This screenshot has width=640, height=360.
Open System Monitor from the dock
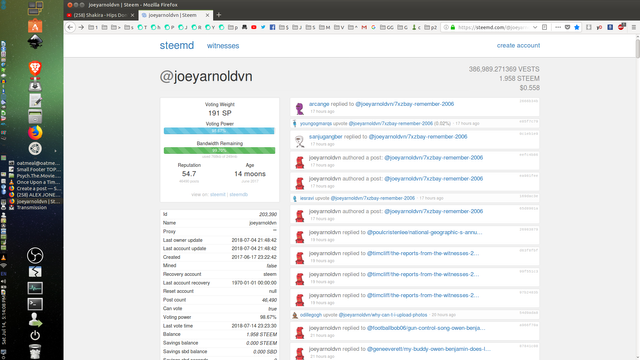[x=35, y=288]
